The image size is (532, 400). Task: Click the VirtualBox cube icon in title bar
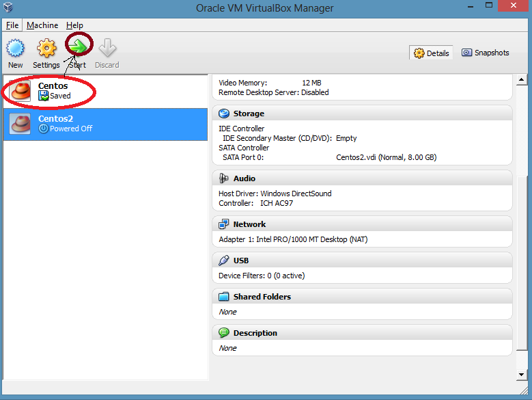pos(8,7)
